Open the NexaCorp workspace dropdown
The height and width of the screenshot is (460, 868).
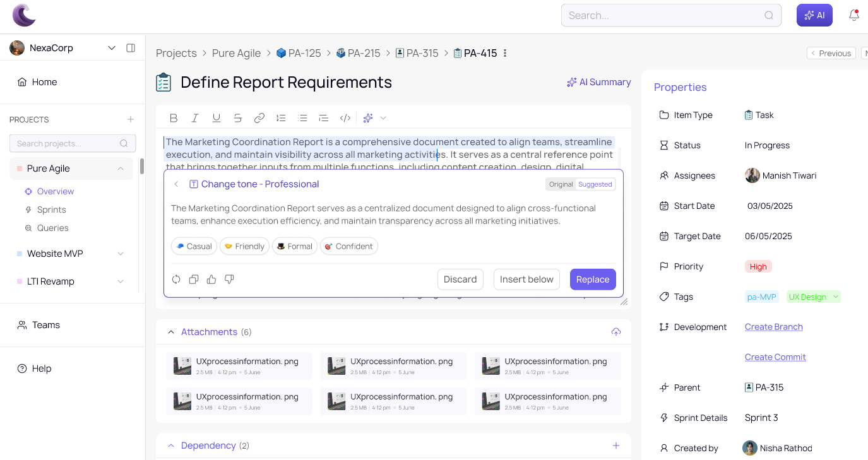(x=112, y=48)
